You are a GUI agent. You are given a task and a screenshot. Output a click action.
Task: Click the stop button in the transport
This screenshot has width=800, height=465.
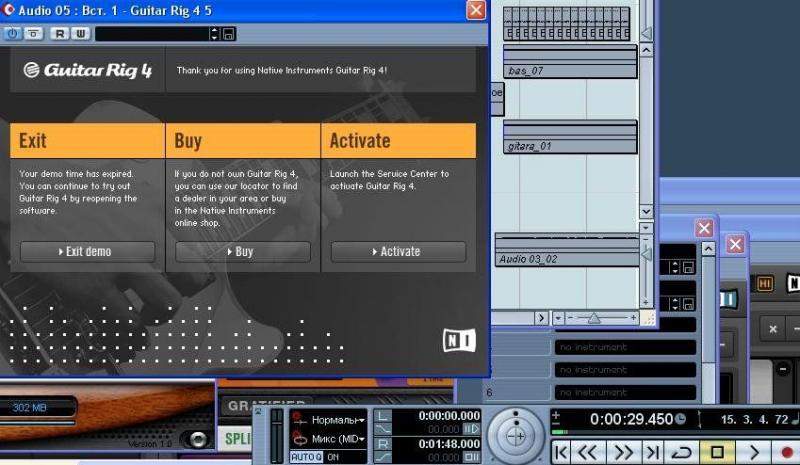(x=717, y=452)
